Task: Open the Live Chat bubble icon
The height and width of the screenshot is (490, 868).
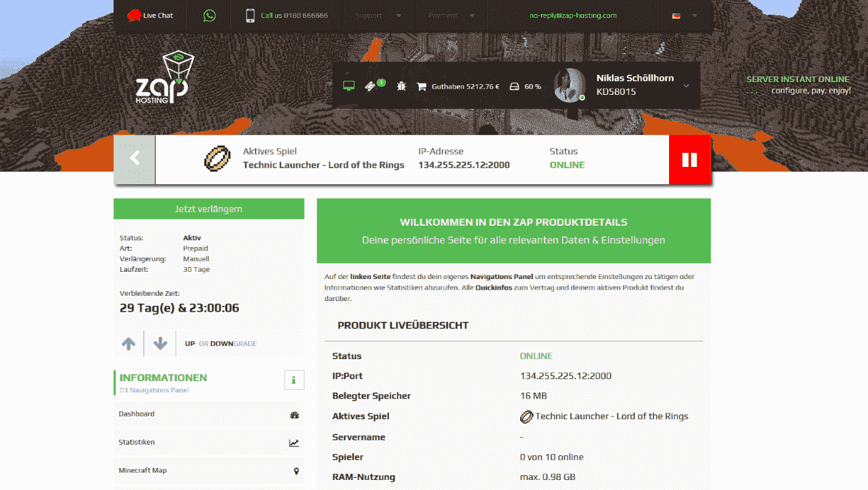Action: pyautogui.click(x=134, y=15)
